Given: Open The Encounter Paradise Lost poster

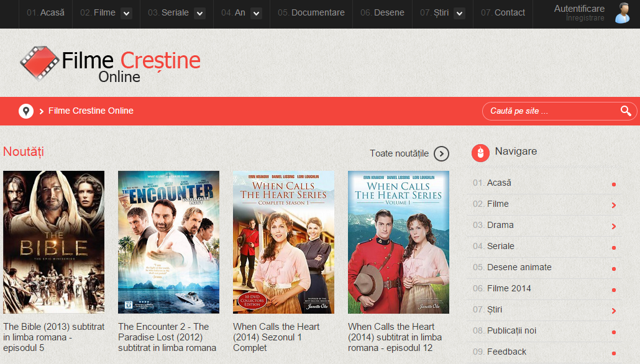Looking at the screenshot, I should tap(168, 242).
